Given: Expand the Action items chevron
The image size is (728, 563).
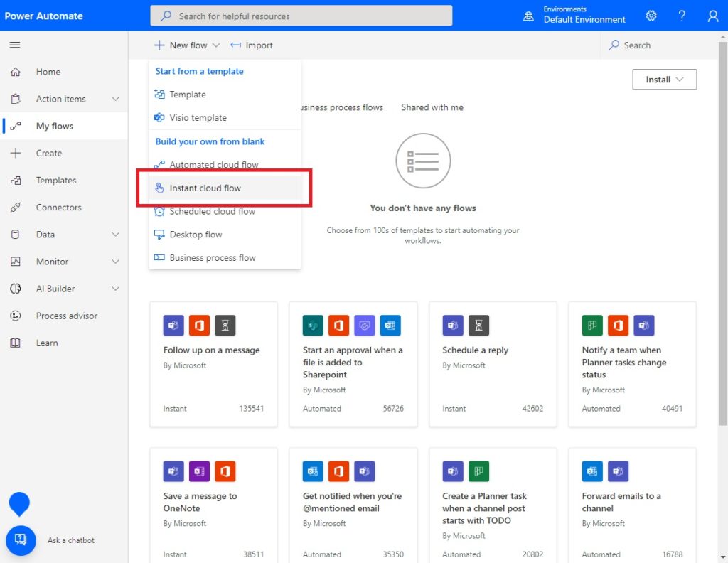Looking at the screenshot, I should [116, 99].
